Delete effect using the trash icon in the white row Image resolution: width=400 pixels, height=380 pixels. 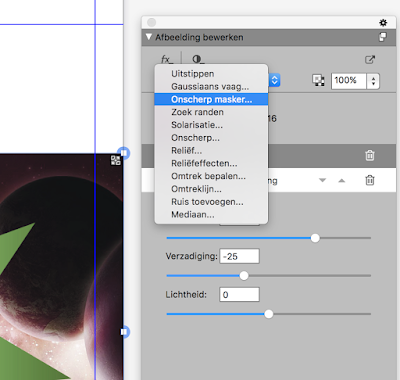tap(370, 180)
